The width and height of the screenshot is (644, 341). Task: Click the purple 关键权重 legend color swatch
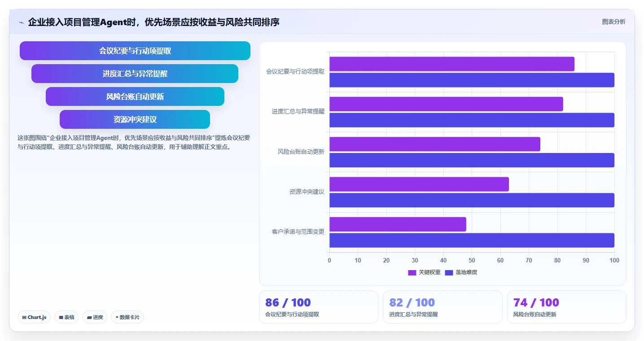coord(412,272)
